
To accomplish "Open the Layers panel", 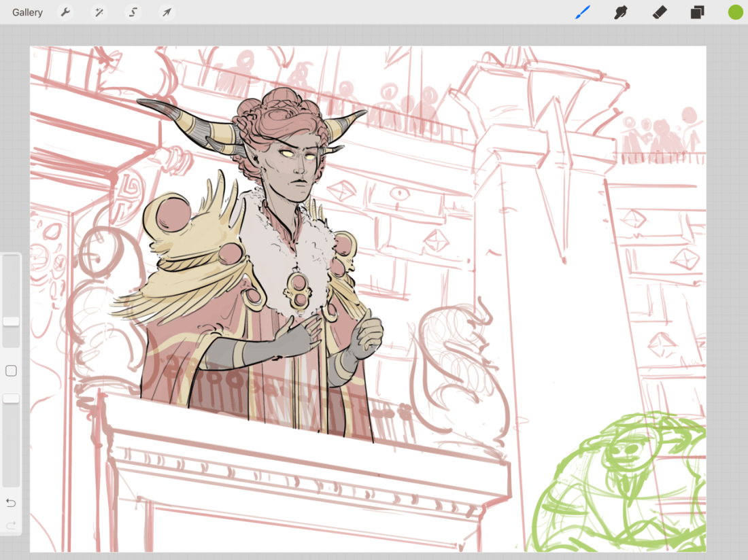I will (697, 12).
